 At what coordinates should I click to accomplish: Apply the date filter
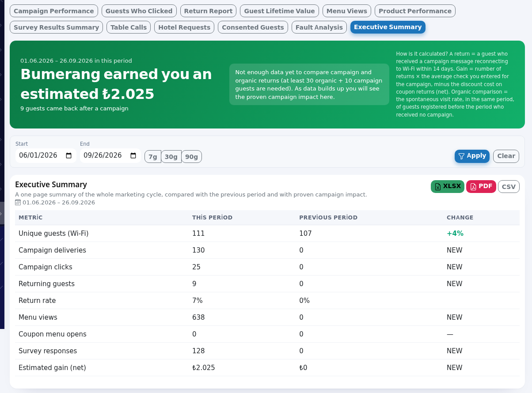click(472, 156)
